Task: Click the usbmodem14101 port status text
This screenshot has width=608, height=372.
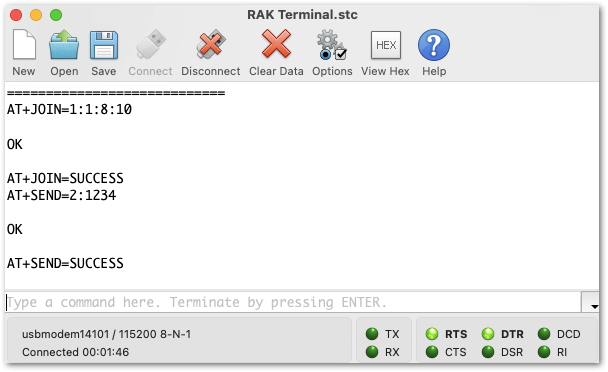Action: coord(106,334)
